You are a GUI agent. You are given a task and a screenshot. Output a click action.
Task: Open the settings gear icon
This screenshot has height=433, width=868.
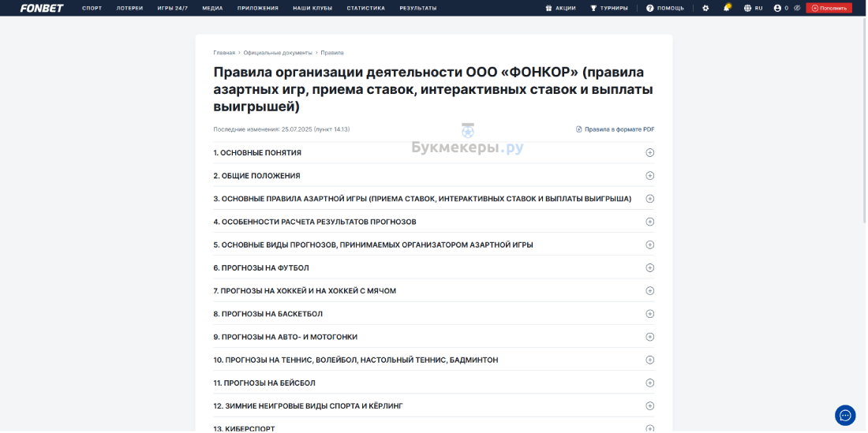[705, 9]
